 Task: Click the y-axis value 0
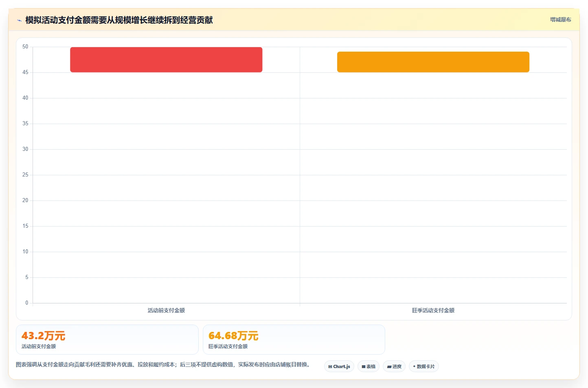pyautogui.click(x=27, y=303)
